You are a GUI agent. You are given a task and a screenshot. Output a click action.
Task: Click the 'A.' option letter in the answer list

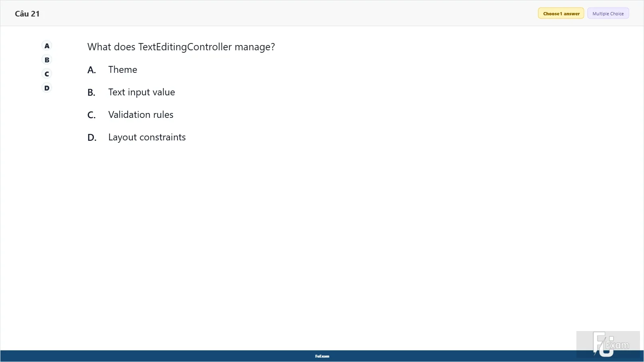coord(92,70)
